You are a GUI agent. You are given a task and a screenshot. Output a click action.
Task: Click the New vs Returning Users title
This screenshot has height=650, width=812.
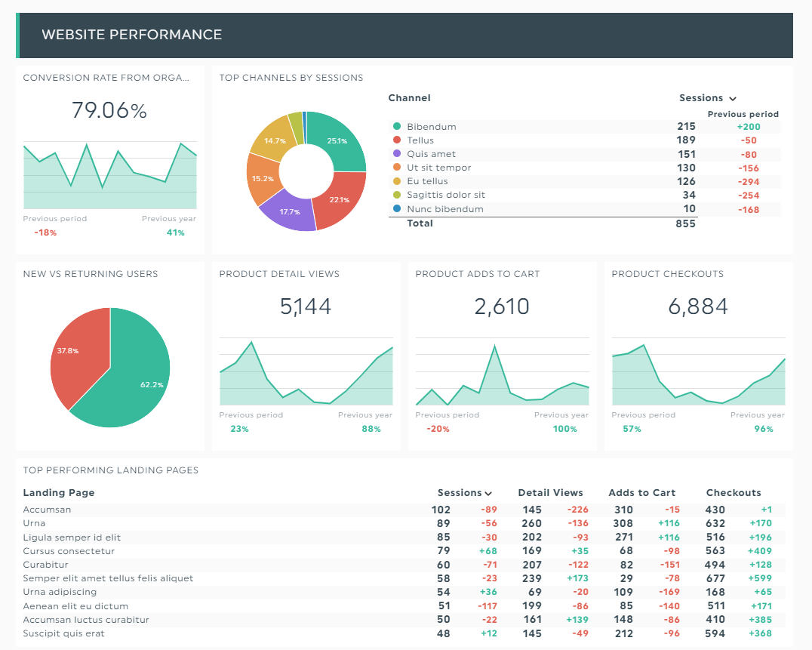(90, 274)
